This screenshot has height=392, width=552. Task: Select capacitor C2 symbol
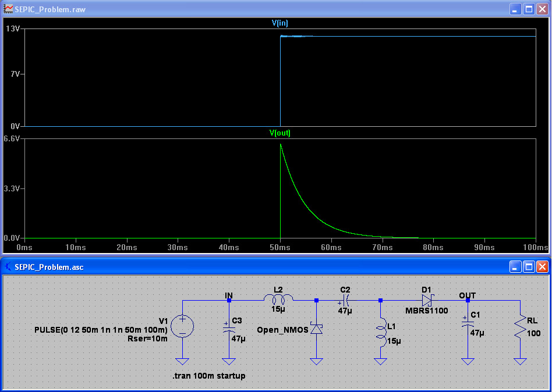(345, 301)
